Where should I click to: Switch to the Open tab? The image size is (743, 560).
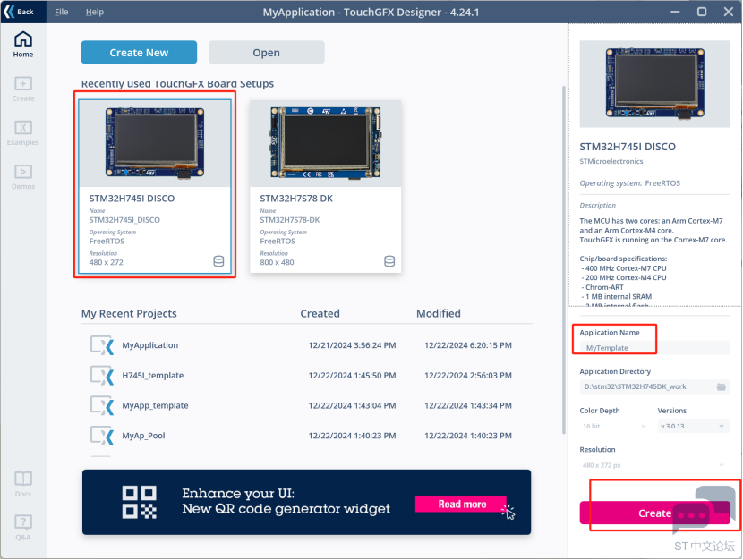(x=266, y=52)
